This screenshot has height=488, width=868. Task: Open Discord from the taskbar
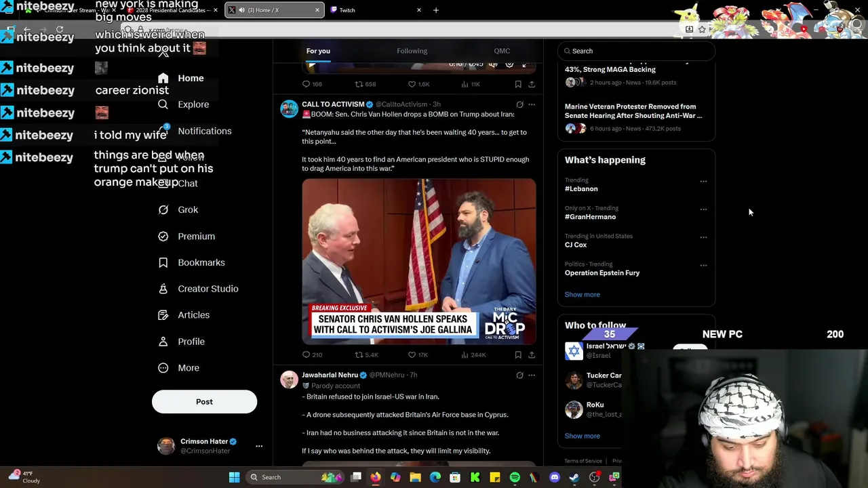554,477
